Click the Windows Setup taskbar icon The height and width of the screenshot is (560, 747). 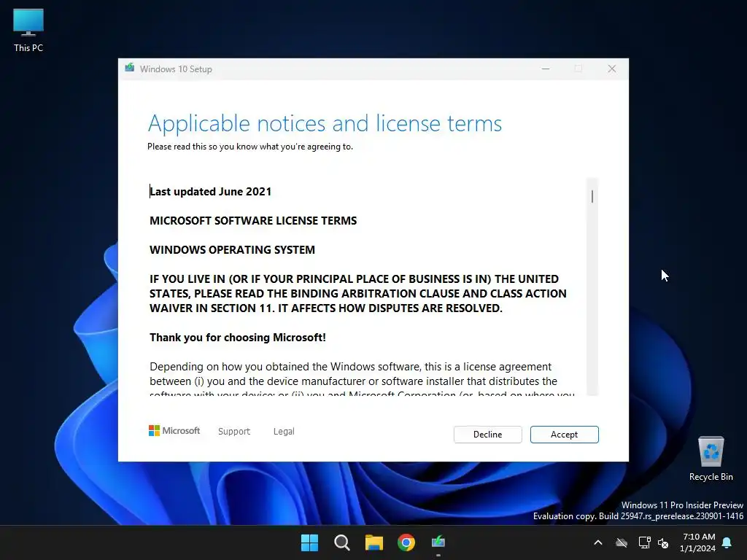(x=438, y=542)
